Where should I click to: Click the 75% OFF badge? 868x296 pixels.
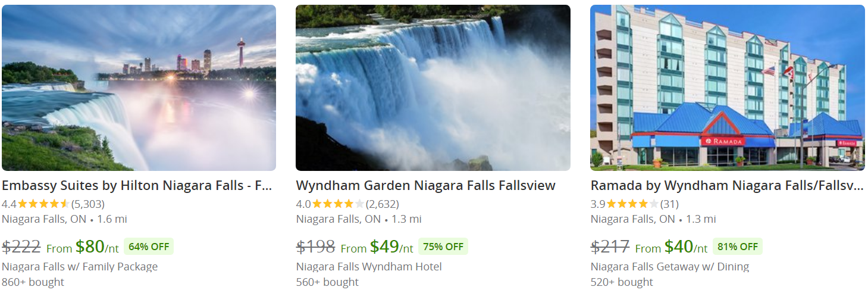coord(443,247)
